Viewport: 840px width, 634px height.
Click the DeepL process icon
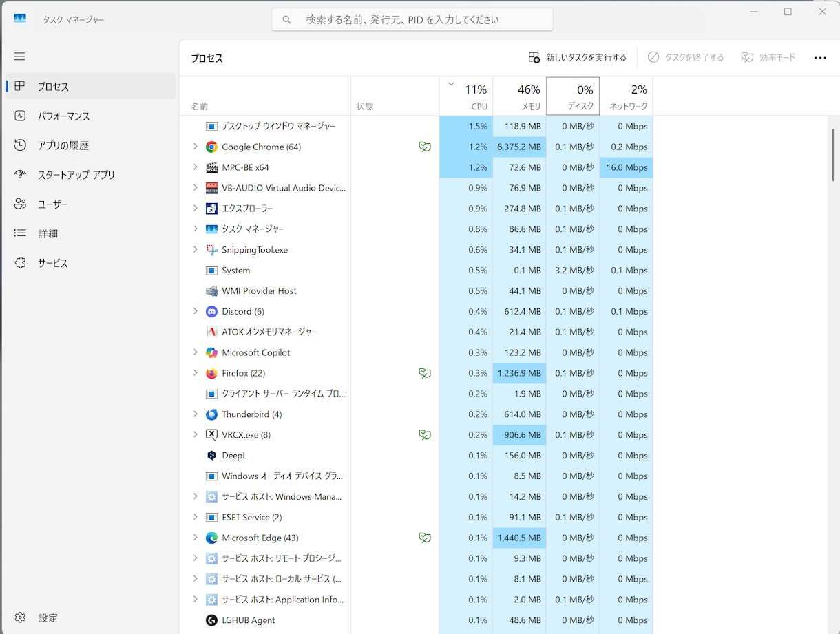211,456
